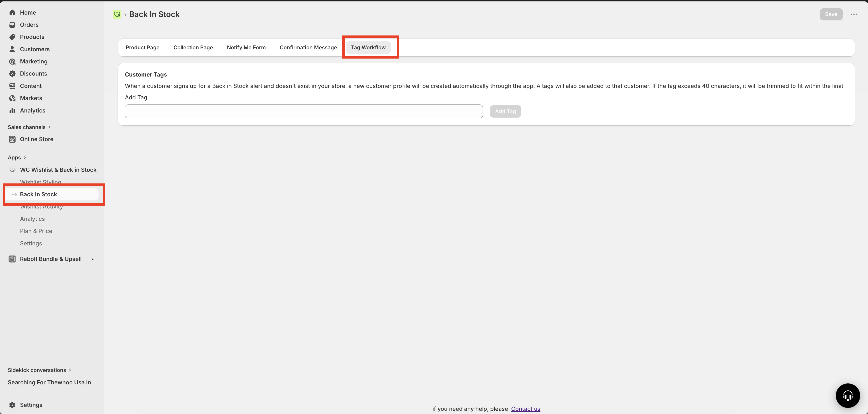Click the Save button
Screen dimensions: 868x414
pyautogui.click(x=831, y=14)
